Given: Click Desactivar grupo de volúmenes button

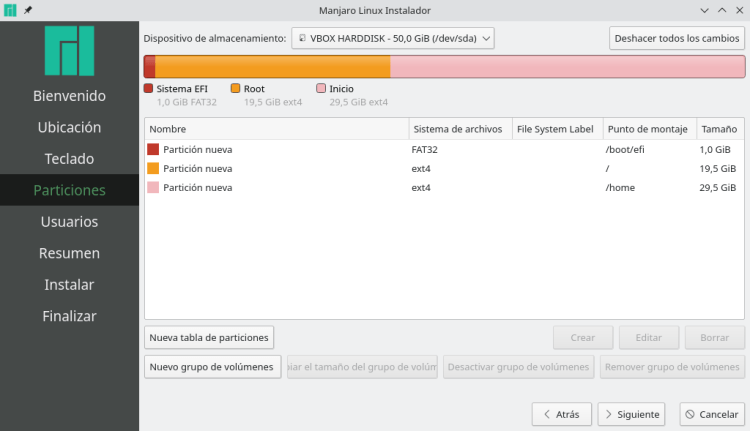Looking at the screenshot, I should (518, 367).
